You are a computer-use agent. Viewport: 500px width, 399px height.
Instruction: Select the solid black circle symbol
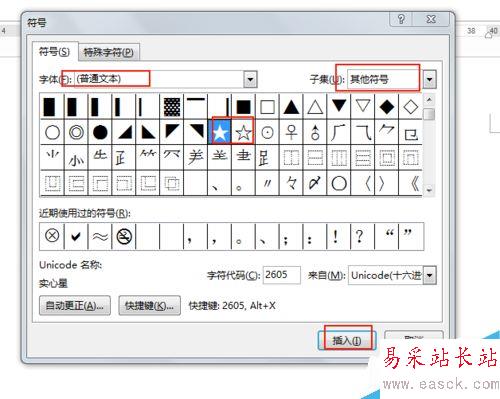100,132
